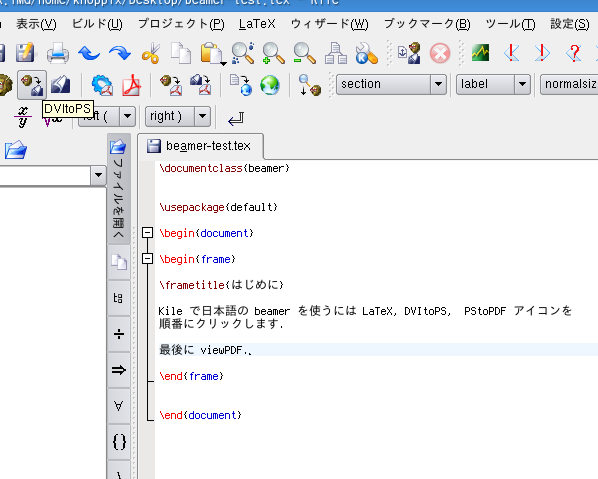Select the copy pages sidebar tab
Image resolution: width=598 pixels, height=479 pixels.
point(119,262)
